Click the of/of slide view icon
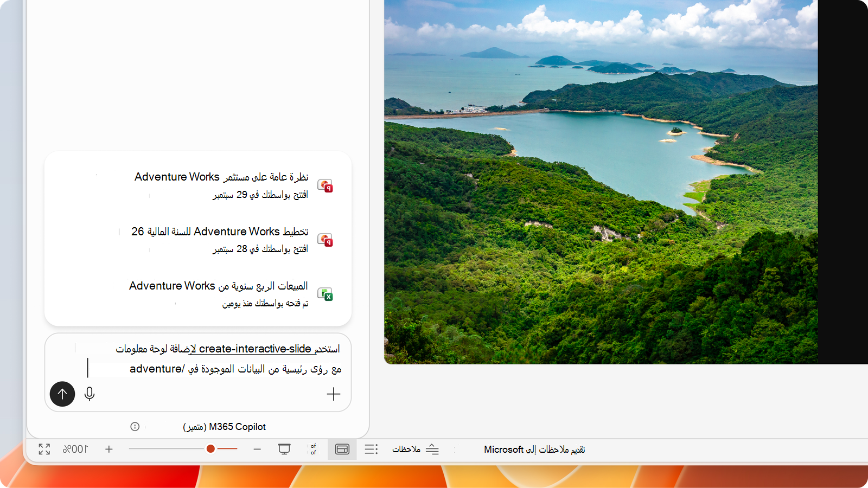Screen dimensions: 868x488 (x=313, y=449)
